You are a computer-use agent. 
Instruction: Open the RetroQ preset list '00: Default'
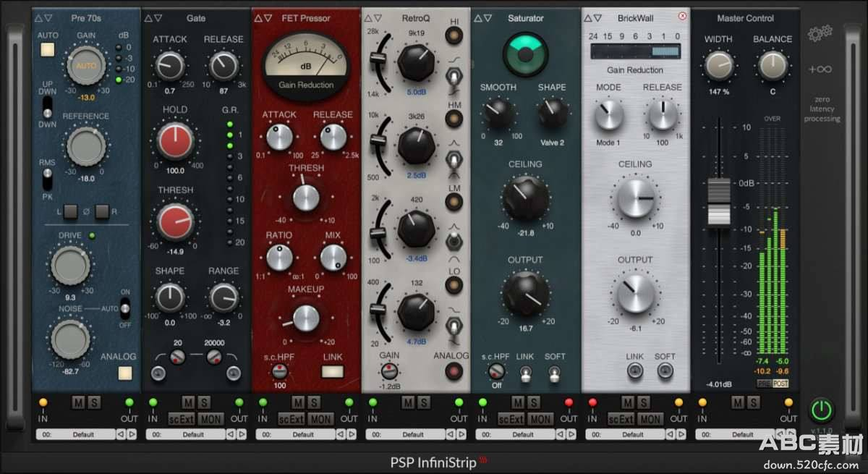click(406, 435)
